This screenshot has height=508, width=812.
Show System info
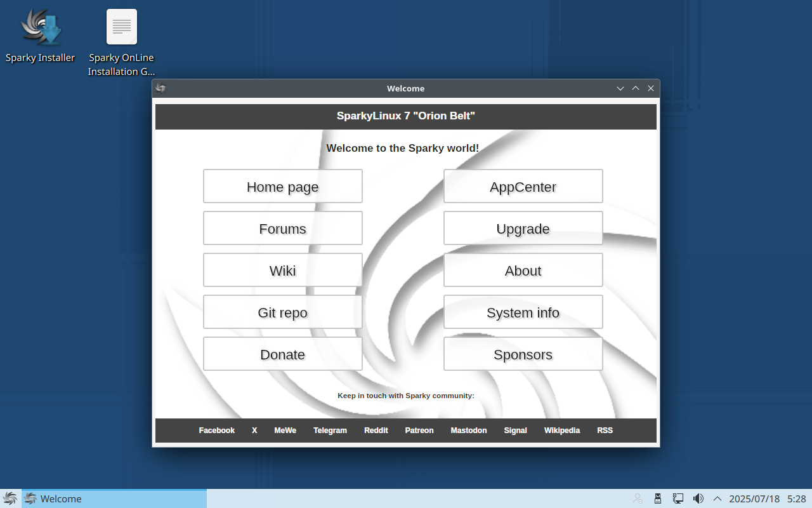(523, 312)
